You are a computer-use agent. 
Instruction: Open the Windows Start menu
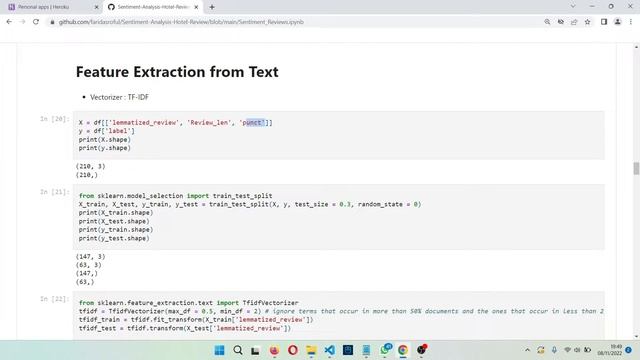[219, 350]
